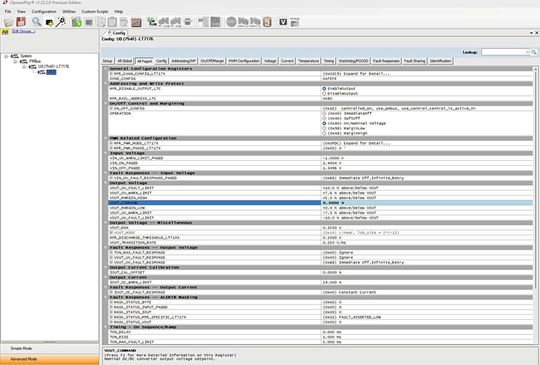The height and width of the screenshot is (365, 540).
Task: Click the black box with yellow arrow icon
Action: 49,23
